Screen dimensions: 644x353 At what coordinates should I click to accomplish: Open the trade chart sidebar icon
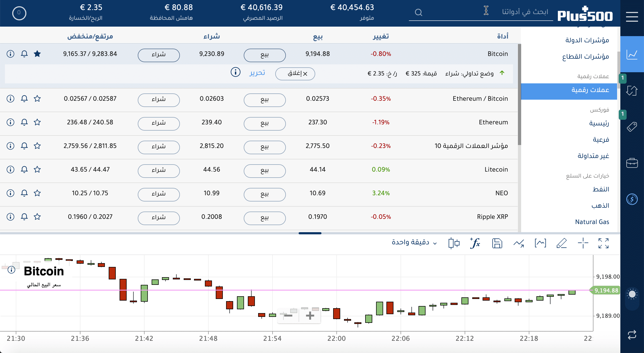(x=632, y=54)
